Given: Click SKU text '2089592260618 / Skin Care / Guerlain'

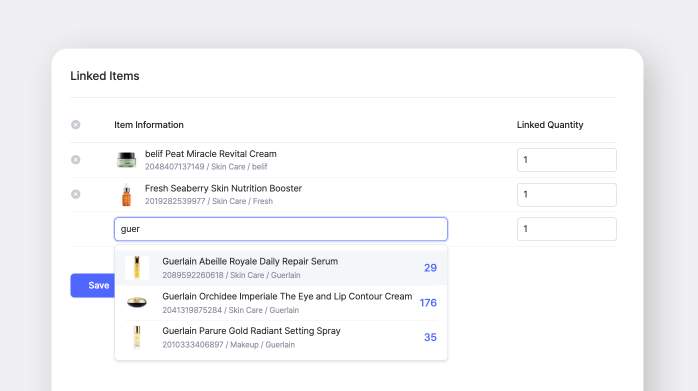Looking at the screenshot, I should pyautogui.click(x=231, y=275).
